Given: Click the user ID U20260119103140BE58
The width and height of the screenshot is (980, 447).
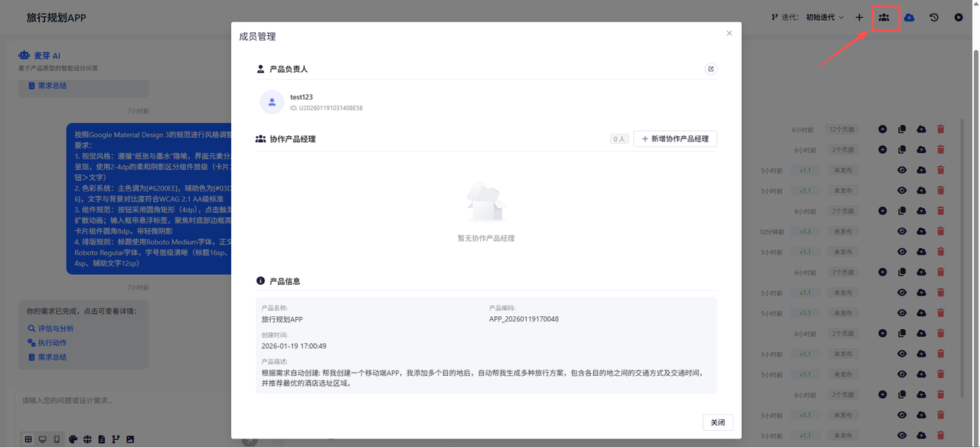Looking at the screenshot, I should pos(326,109).
